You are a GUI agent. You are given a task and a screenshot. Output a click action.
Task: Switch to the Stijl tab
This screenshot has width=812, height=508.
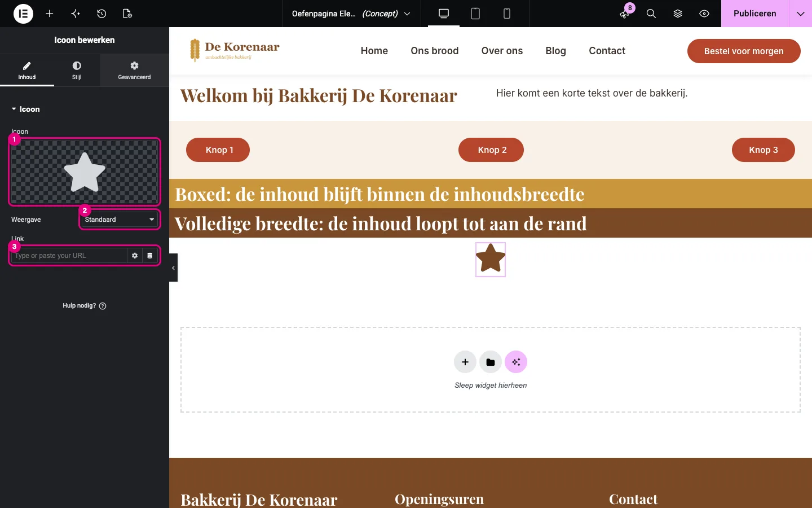[x=77, y=71]
